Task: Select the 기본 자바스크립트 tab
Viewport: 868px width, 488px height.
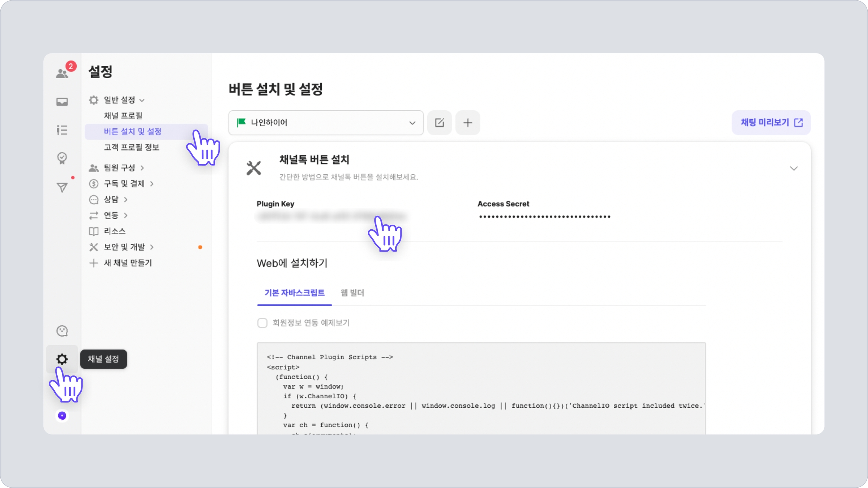Action: click(x=294, y=293)
